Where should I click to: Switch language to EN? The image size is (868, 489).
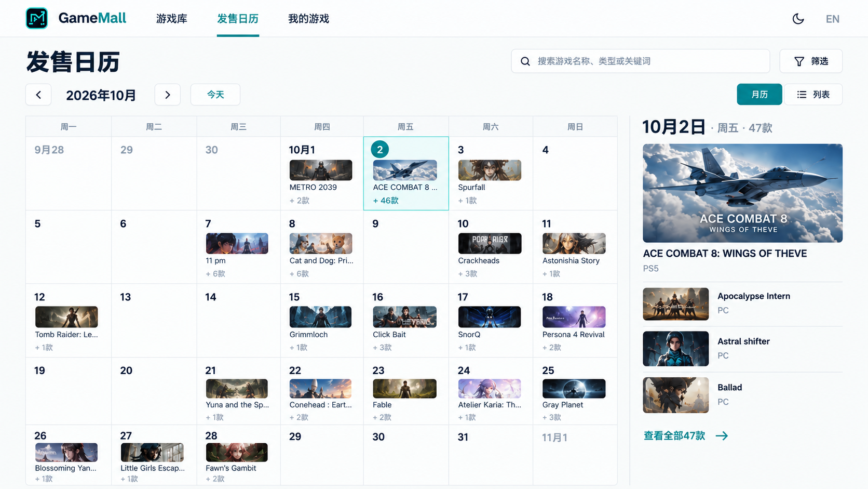pyautogui.click(x=832, y=19)
